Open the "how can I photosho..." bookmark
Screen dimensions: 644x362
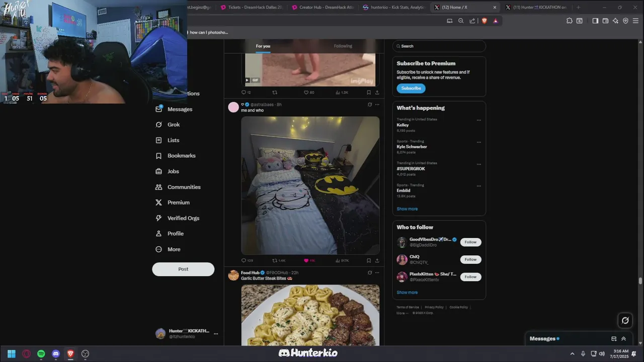(x=208, y=32)
